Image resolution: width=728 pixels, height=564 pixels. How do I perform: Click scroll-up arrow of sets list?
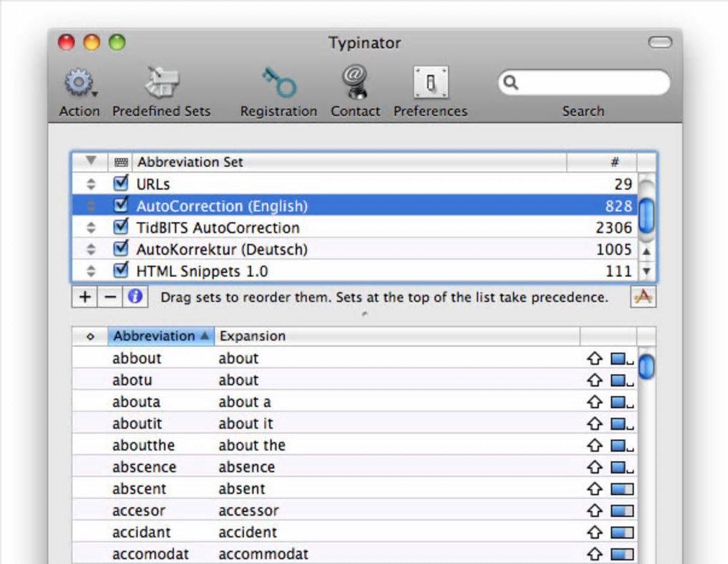(647, 251)
